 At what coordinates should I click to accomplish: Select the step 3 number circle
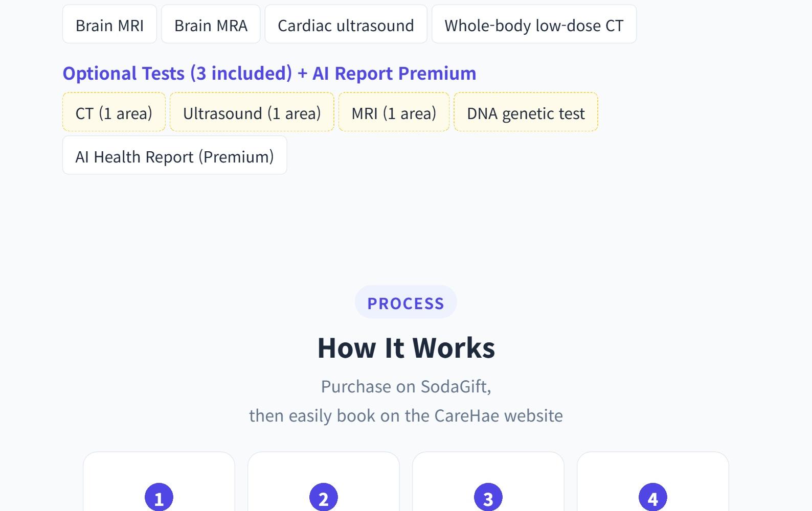[488, 497]
